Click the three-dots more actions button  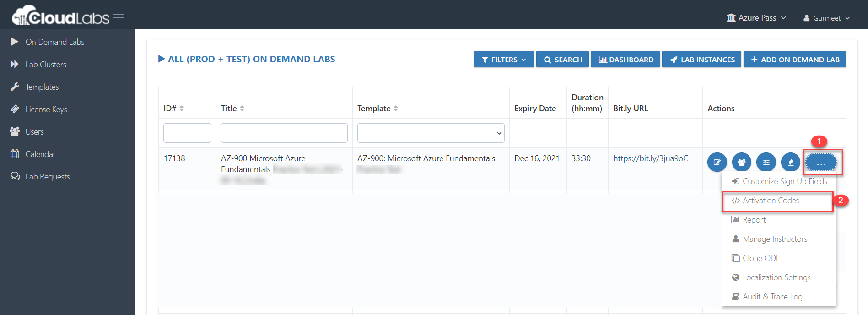pos(821,162)
